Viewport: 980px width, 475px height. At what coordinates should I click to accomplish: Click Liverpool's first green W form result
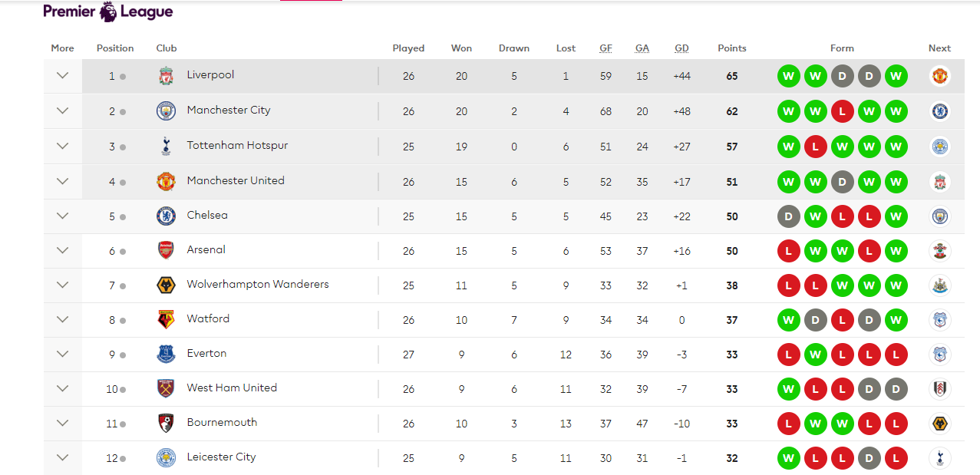788,76
